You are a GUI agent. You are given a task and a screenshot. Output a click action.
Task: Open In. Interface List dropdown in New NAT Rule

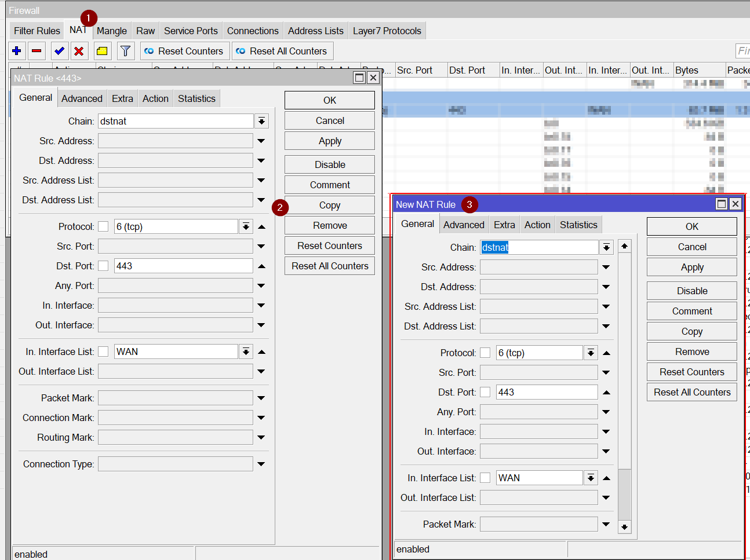(591, 478)
